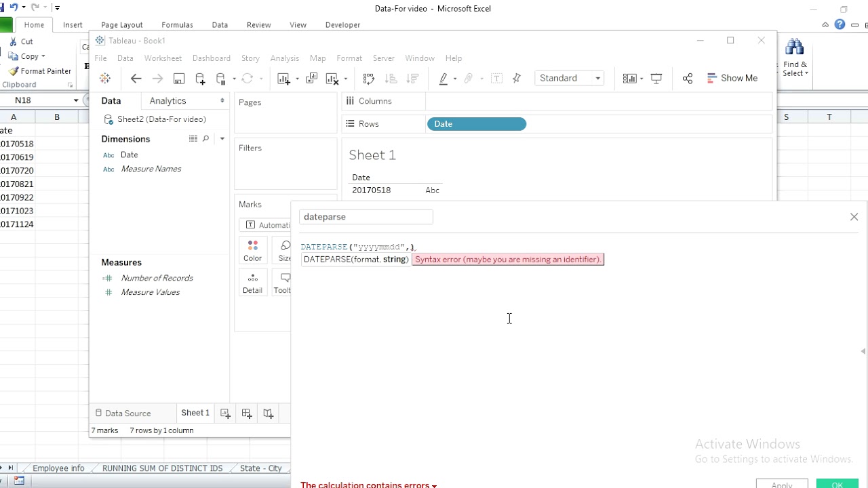This screenshot has width=868, height=488.
Task: Select the Measure Values field
Action: coord(150,292)
